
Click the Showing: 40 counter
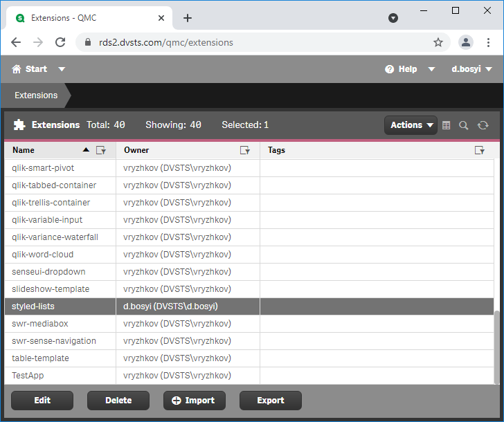click(173, 125)
